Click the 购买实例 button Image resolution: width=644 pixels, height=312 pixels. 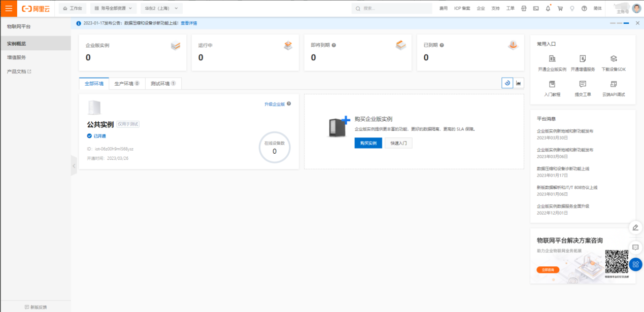368,143
